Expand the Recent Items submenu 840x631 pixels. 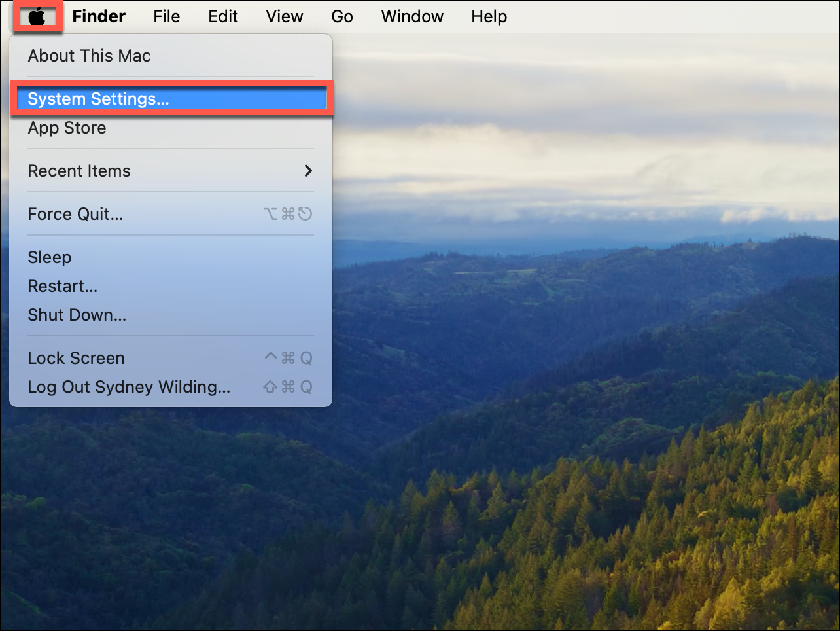click(171, 171)
